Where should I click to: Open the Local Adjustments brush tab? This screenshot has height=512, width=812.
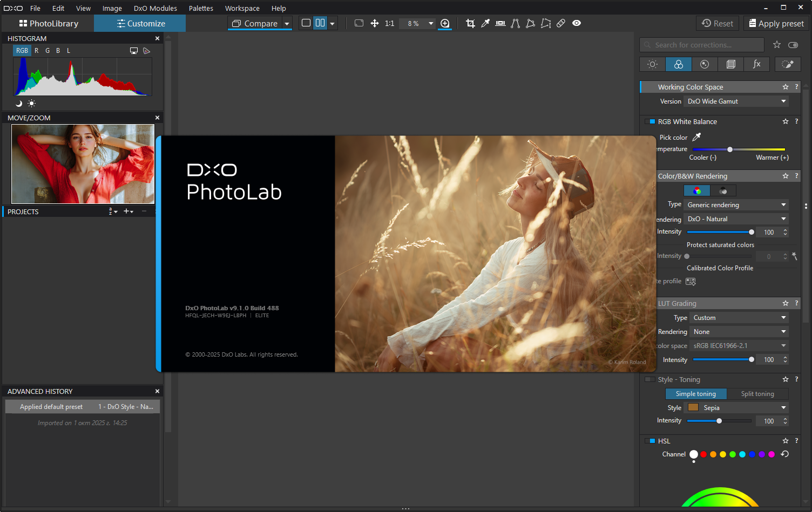(x=788, y=64)
